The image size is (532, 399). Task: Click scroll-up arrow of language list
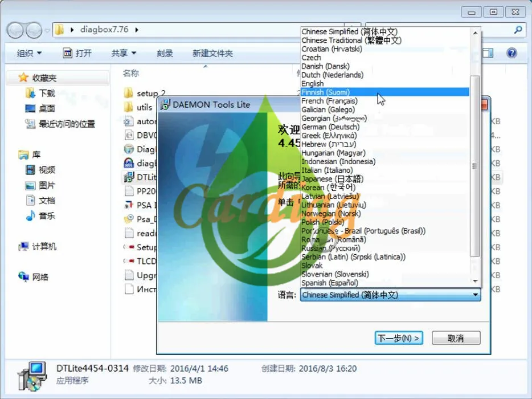point(476,32)
